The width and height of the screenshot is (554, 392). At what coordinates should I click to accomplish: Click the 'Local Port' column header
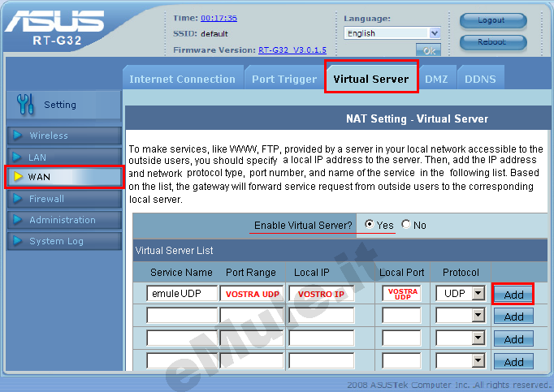coord(402,272)
